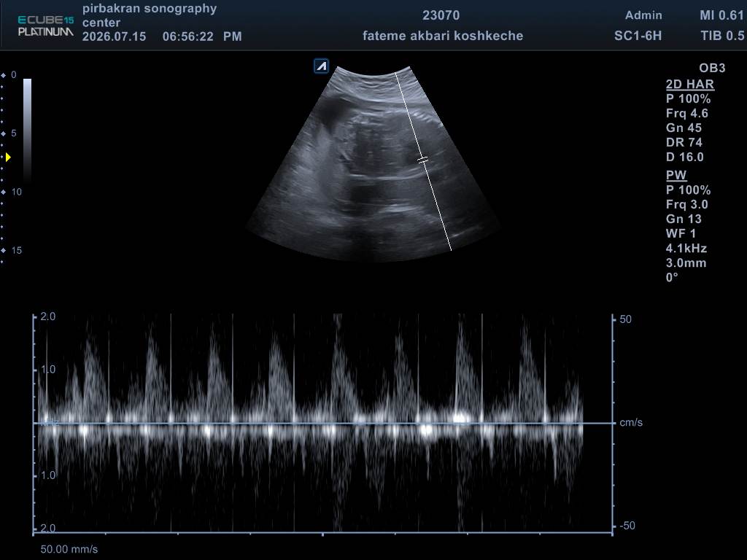Click the 50 velocity scale label

(x=625, y=319)
